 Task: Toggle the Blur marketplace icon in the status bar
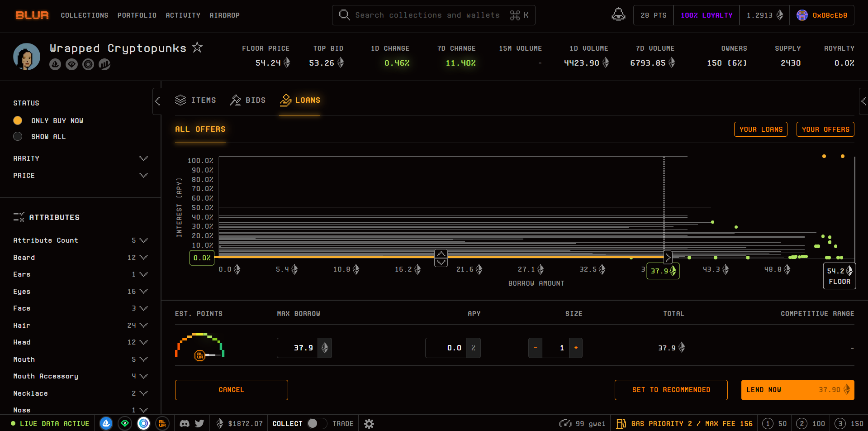[x=162, y=423]
